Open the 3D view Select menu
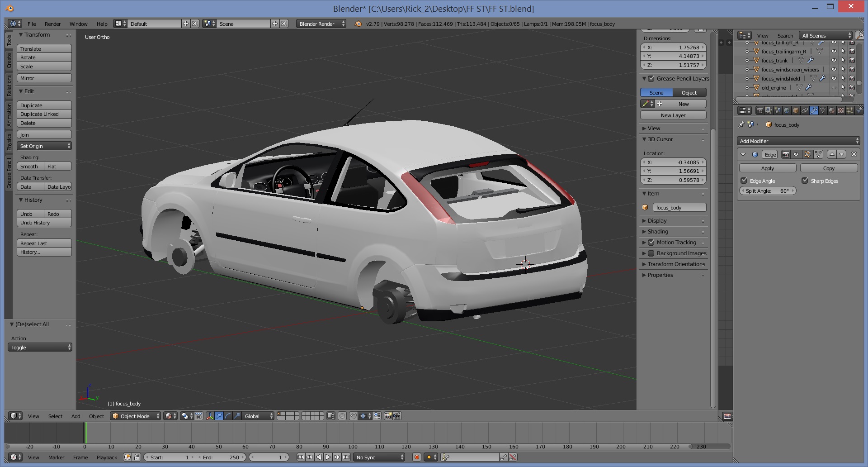Screen dimensions: 868x467 point(55,416)
